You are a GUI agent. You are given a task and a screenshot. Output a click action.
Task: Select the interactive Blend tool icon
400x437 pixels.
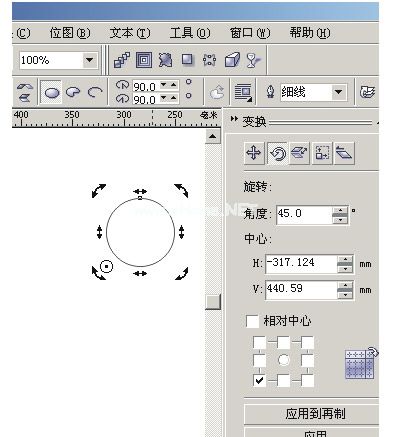[x=122, y=60]
